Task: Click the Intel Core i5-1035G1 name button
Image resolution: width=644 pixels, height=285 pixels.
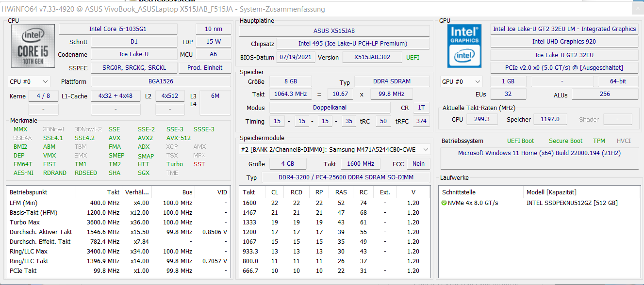Action: coord(118,29)
